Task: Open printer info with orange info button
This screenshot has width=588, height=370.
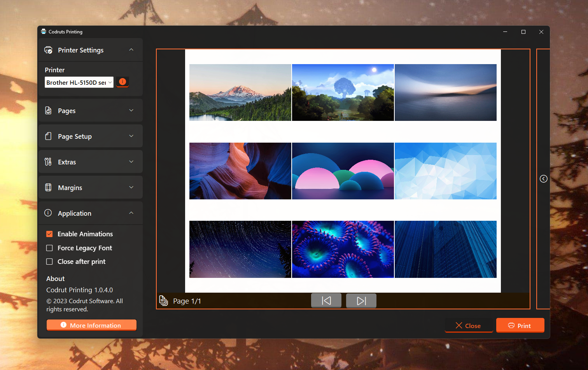Action: click(122, 82)
